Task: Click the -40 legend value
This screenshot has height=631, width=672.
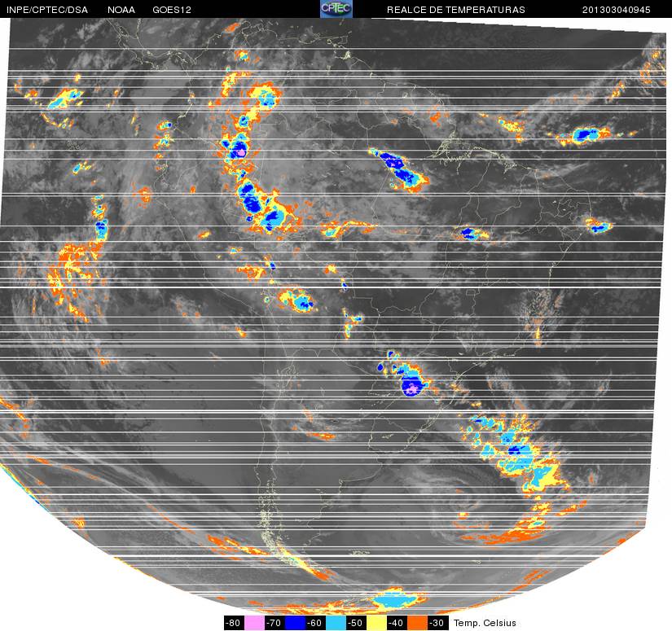Action: [397, 623]
